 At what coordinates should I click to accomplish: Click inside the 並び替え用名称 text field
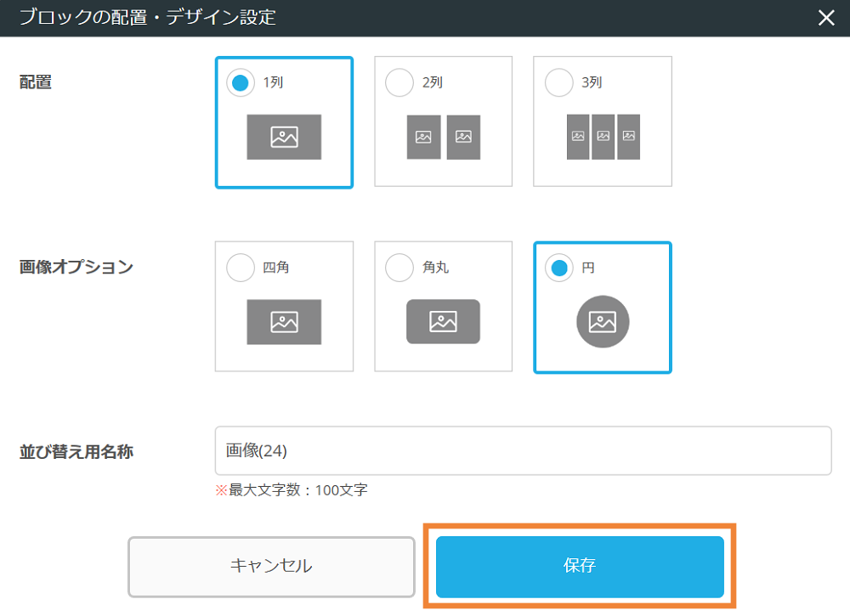pyautogui.click(x=523, y=451)
